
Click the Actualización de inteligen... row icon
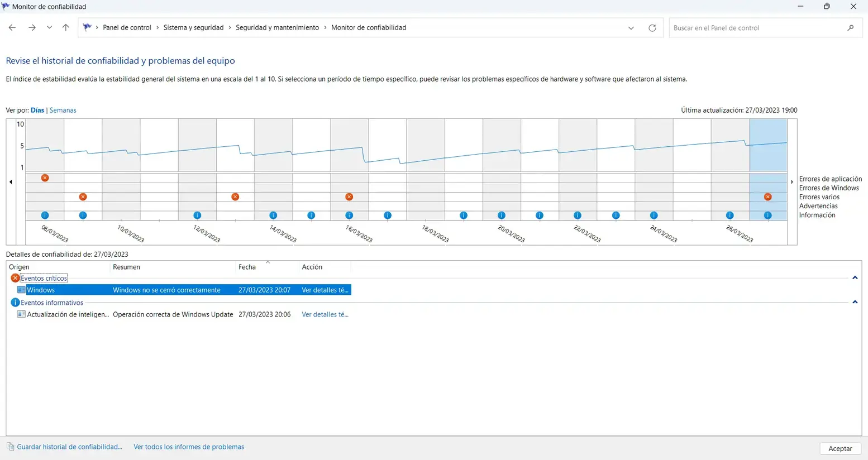coord(21,314)
